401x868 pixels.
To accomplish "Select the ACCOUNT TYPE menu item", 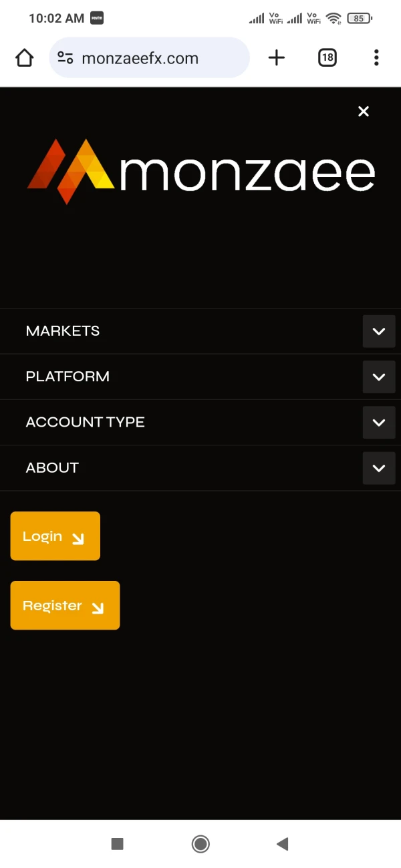I will click(x=85, y=422).
